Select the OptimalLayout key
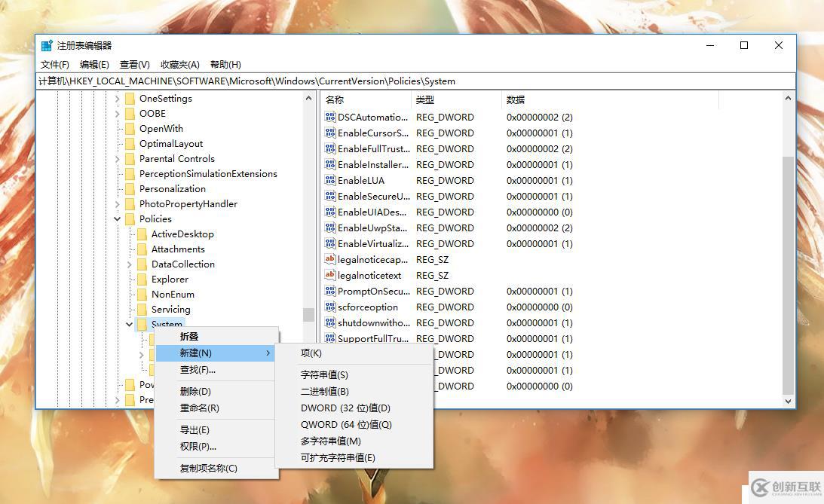This screenshot has width=824, height=504. 171,144
